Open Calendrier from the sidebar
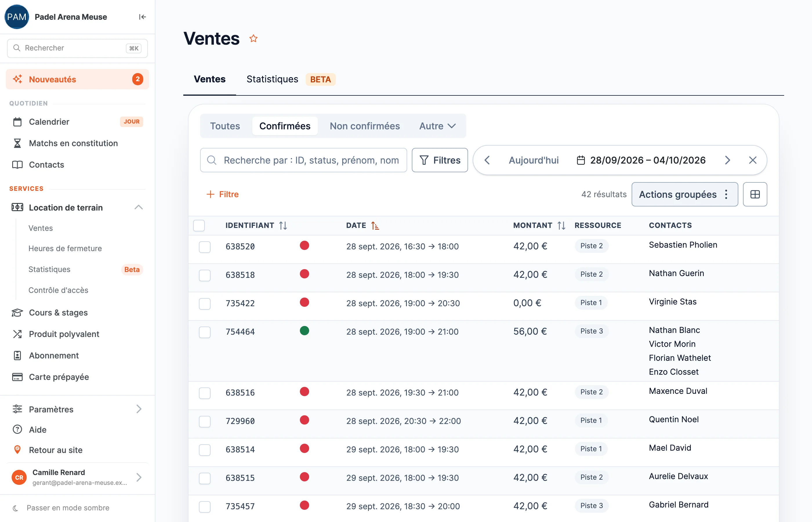 (77, 122)
